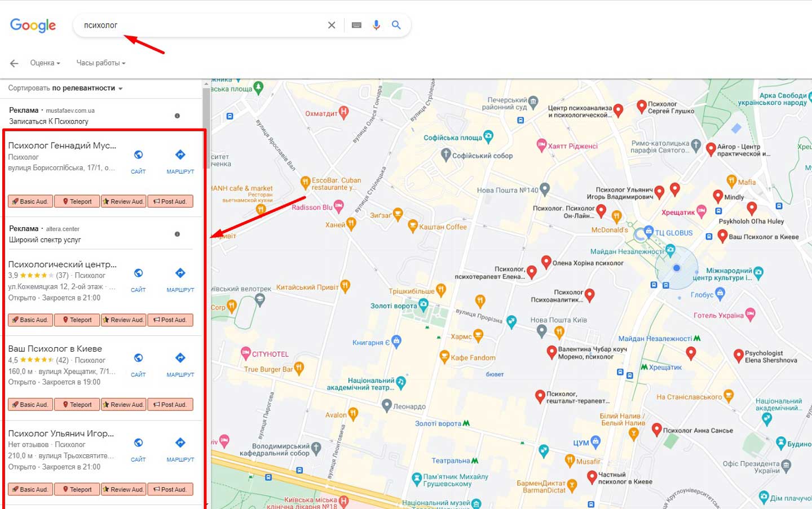This screenshot has width=812, height=509.
Task: Select Ваш Психолог в Киеве map pin
Action: (722, 236)
